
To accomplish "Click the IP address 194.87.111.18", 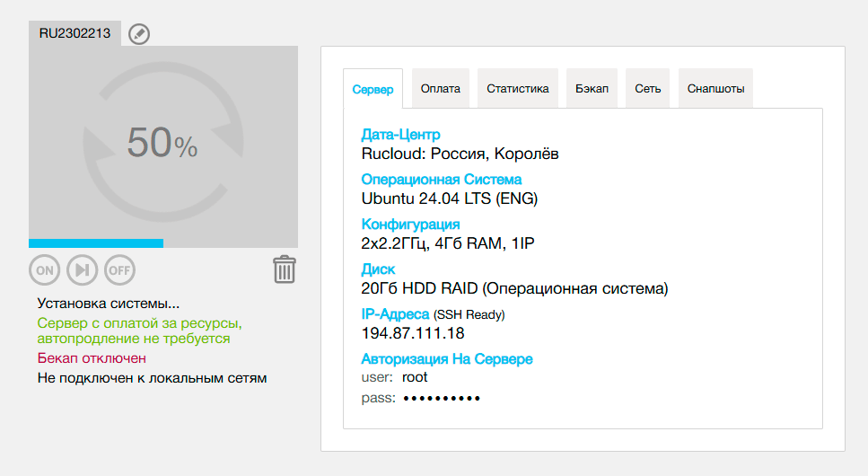I will click(x=413, y=333).
